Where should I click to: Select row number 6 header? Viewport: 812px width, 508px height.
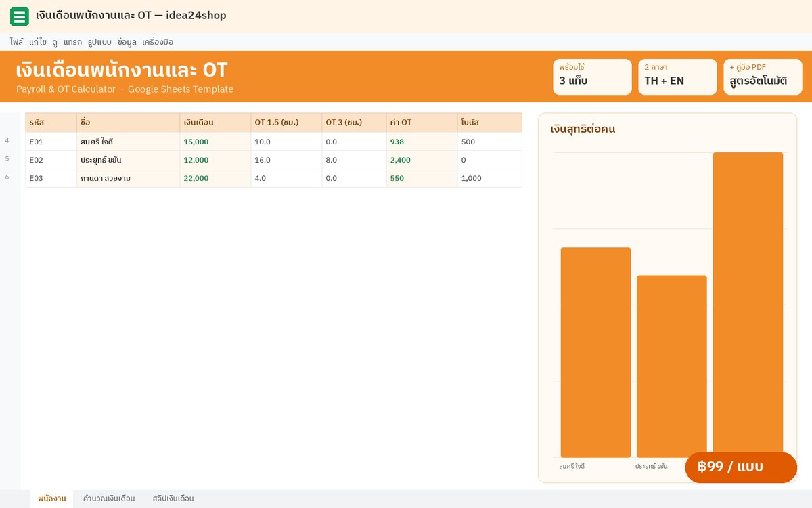(7, 177)
